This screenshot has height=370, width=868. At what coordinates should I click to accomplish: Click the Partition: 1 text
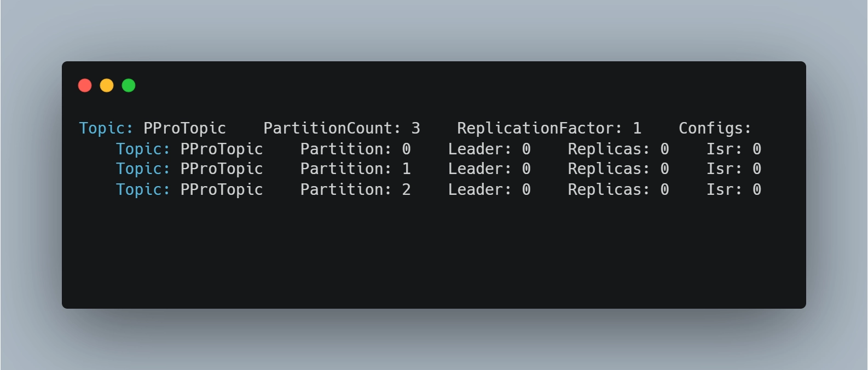coord(355,169)
